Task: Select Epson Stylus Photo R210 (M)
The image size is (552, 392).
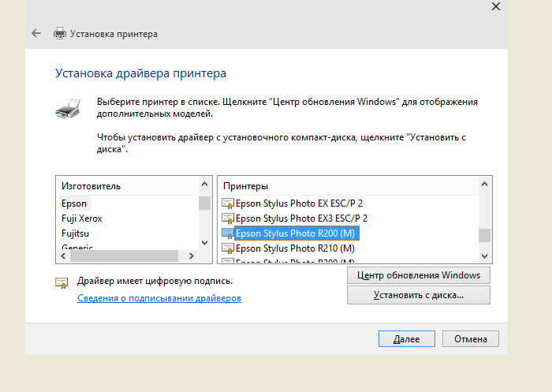Action: (x=295, y=248)
